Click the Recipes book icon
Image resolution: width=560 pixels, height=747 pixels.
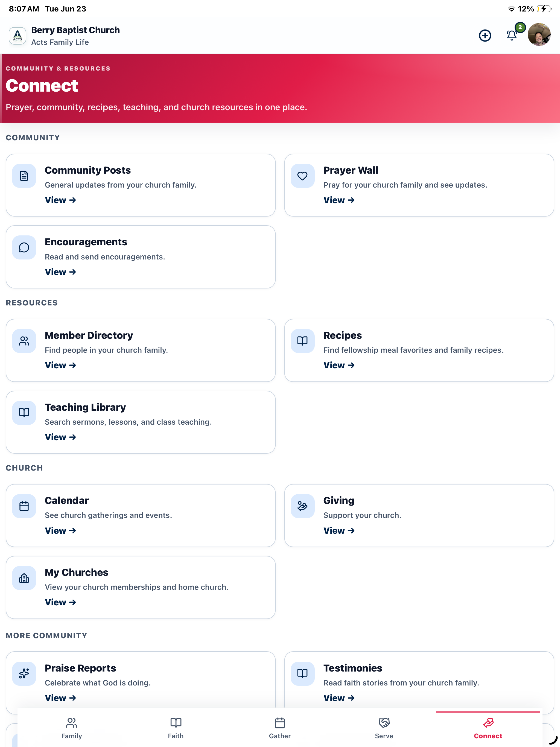pos(302,341)
